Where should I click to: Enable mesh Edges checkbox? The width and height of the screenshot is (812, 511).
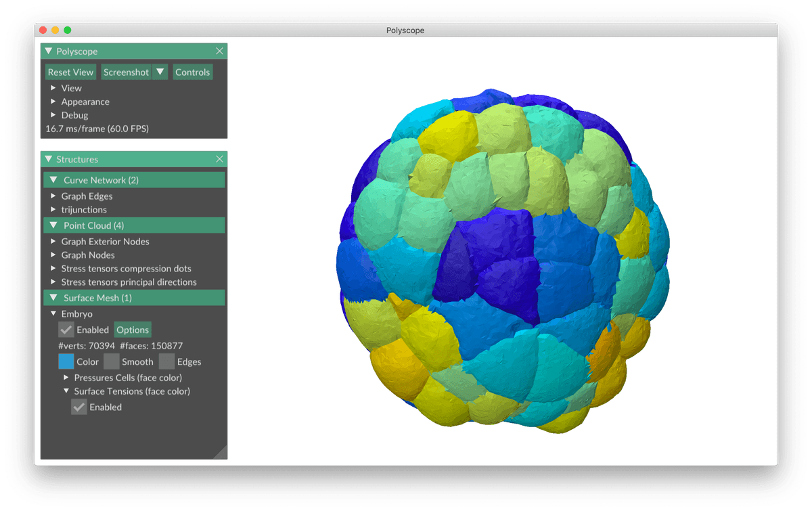tap(166, 361)
